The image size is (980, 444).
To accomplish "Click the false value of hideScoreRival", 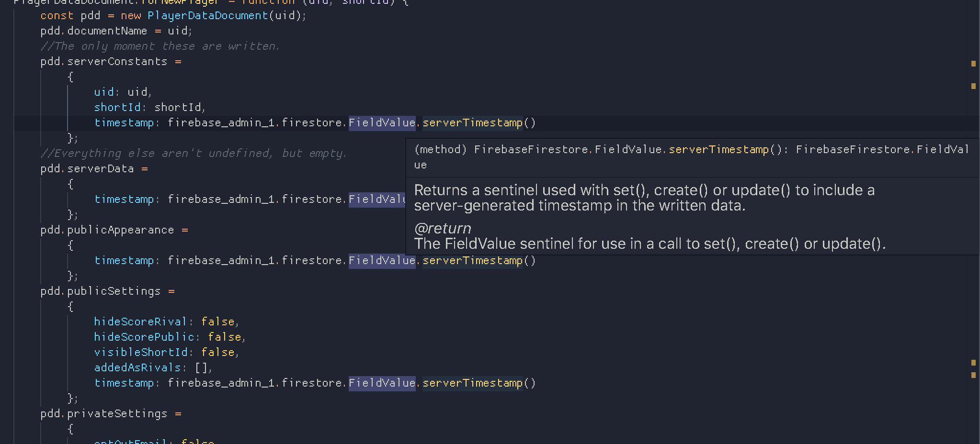I will click(x=219, y=322).
